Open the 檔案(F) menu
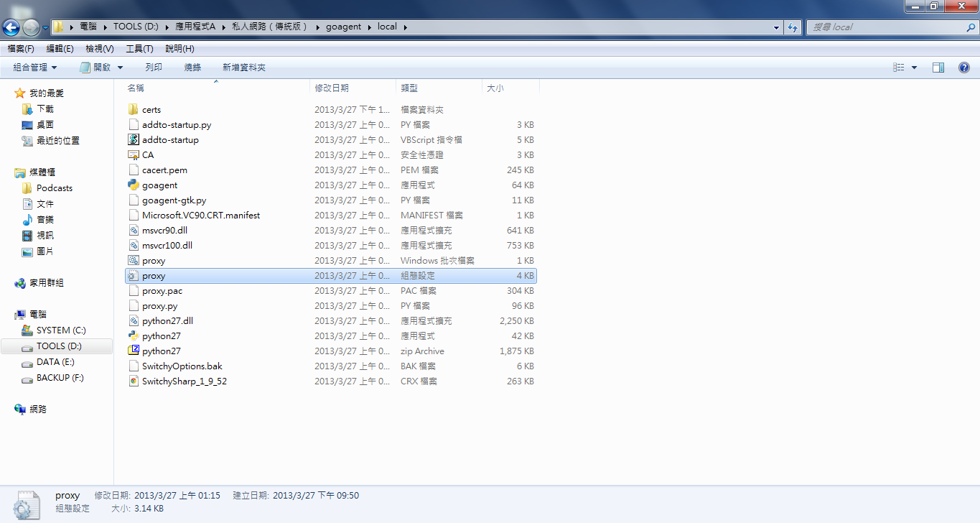980x523 pixels. (x=21, y=49)
